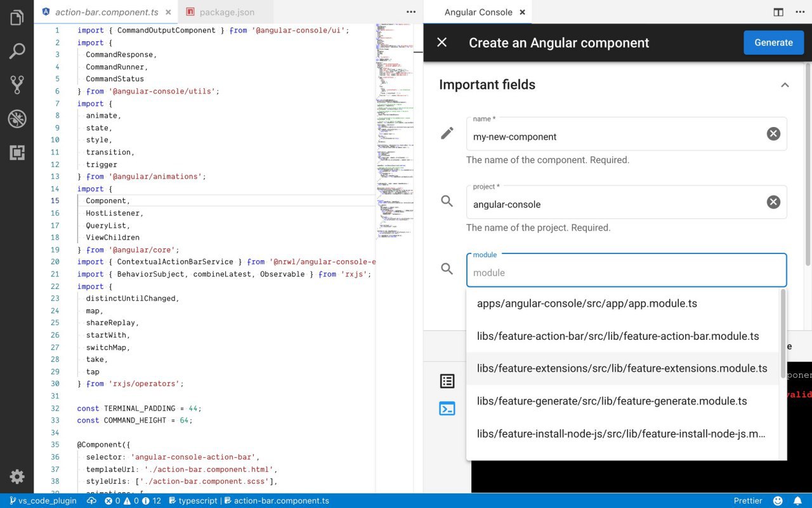Click the search icon beside project field
The width and height of the screenshot is (812, 508).
447,201
